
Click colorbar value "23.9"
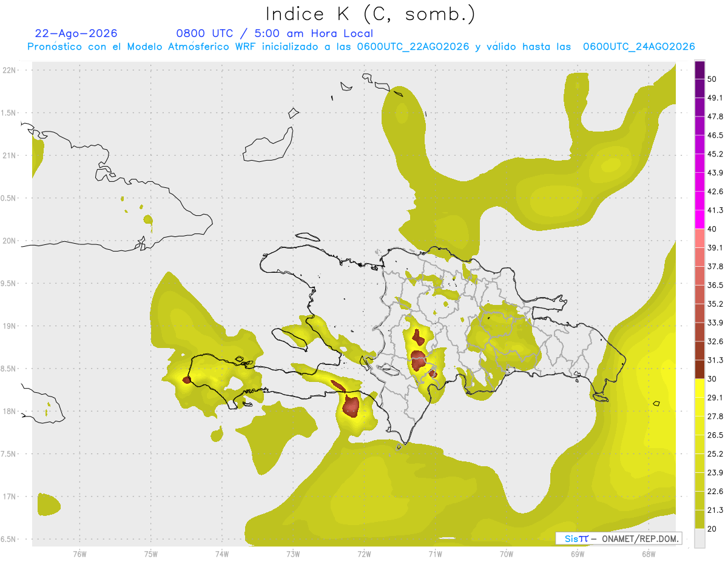coord(715,472)
